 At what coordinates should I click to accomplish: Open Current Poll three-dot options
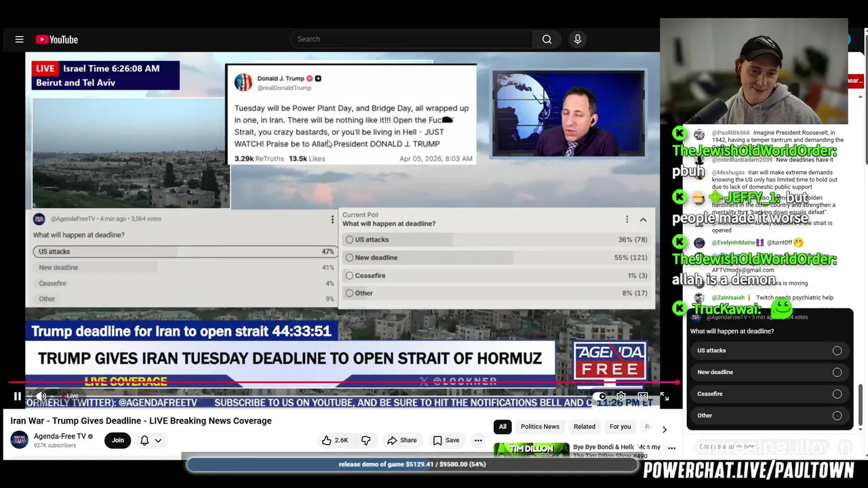pyautogui.click(x=627, y=220)
